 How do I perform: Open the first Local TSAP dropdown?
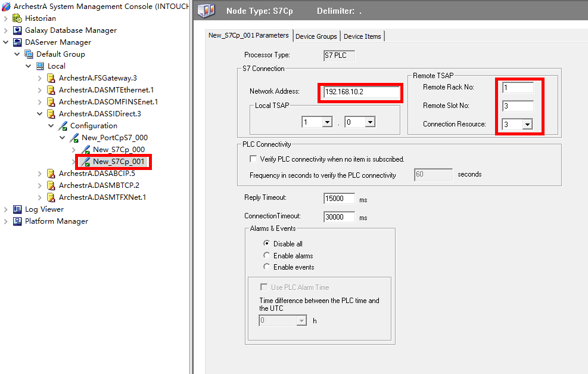pos(328,122)
